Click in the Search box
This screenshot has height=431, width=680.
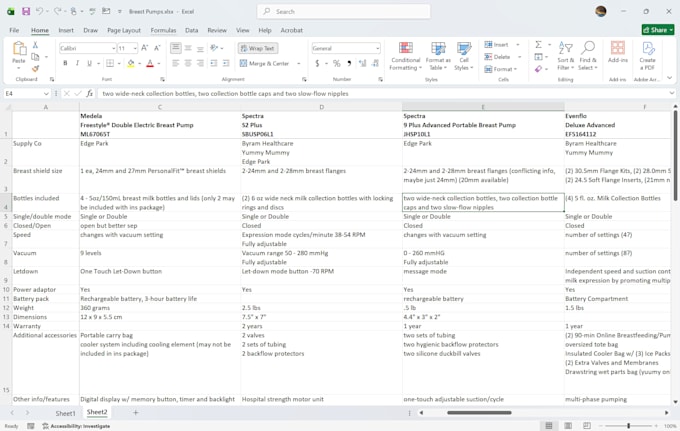[x=344, y=11]
